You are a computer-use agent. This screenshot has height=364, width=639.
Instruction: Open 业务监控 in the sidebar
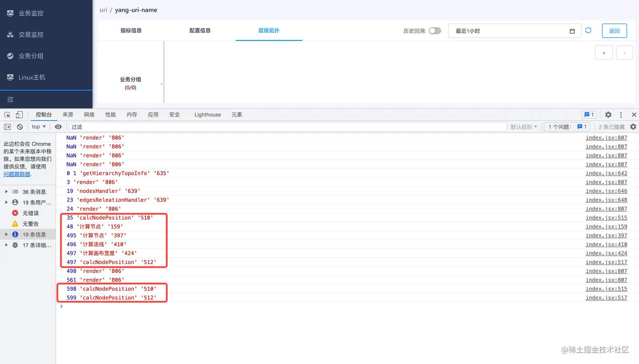[x=30, y=14]
